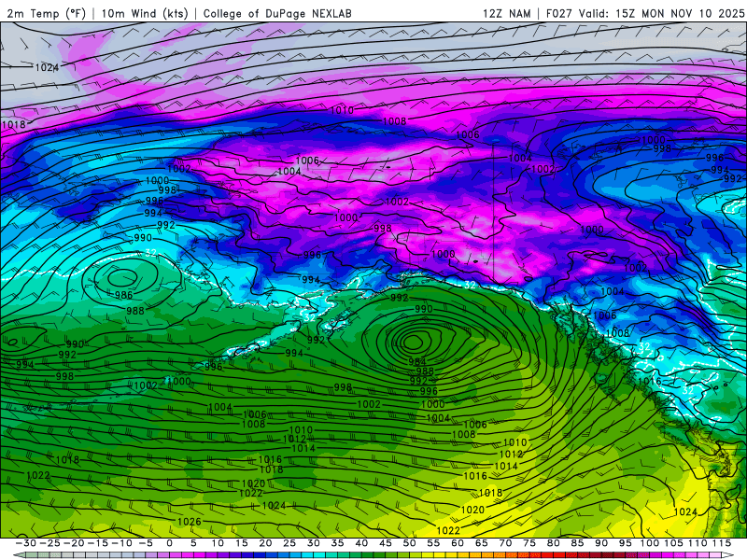Click the innermost contour of the 984 low
Image resolution: width=747 pixels, height=560 pixels.
click(413, 342)
